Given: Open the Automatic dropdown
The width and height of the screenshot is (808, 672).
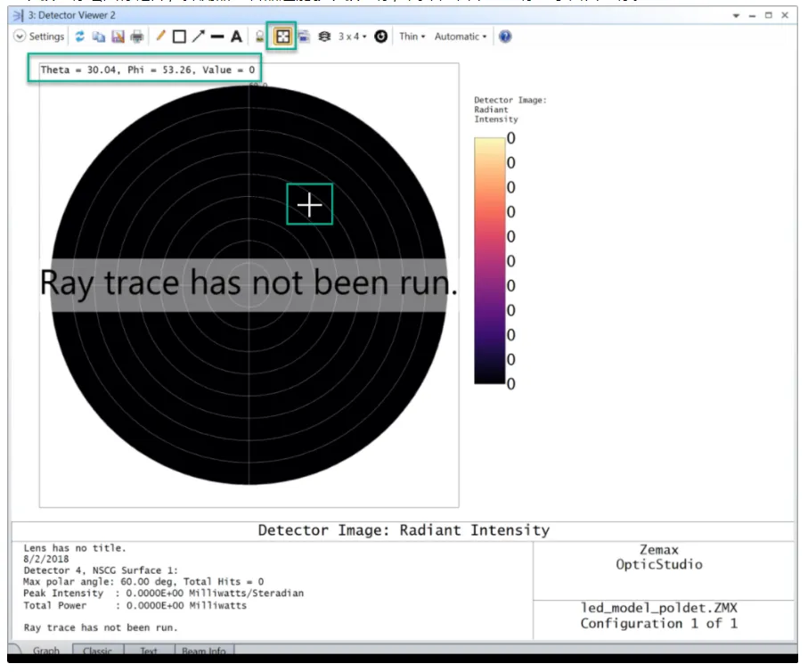Looking at the screenshot, I should point(461,37).
